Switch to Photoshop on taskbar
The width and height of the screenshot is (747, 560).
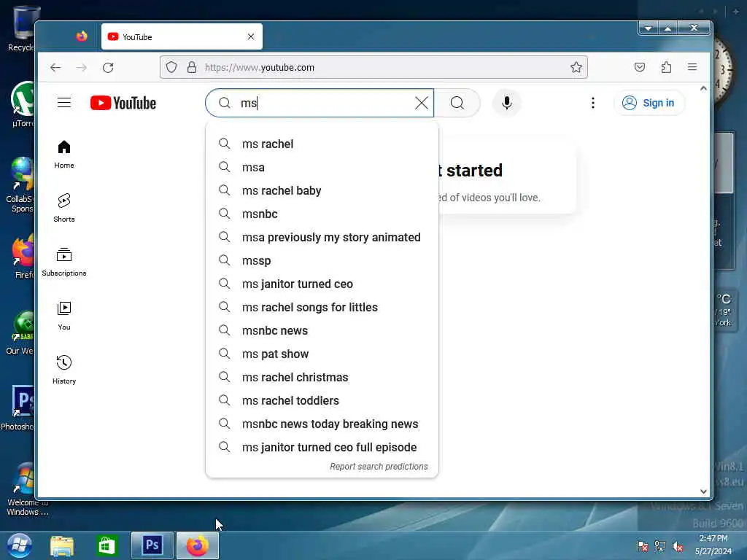coord(152,545)
